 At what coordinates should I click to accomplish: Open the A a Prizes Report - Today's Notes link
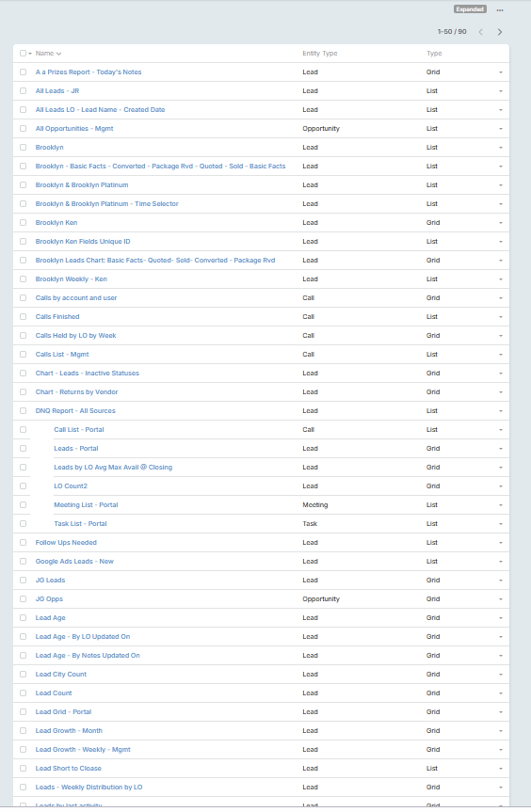[88, 72]
